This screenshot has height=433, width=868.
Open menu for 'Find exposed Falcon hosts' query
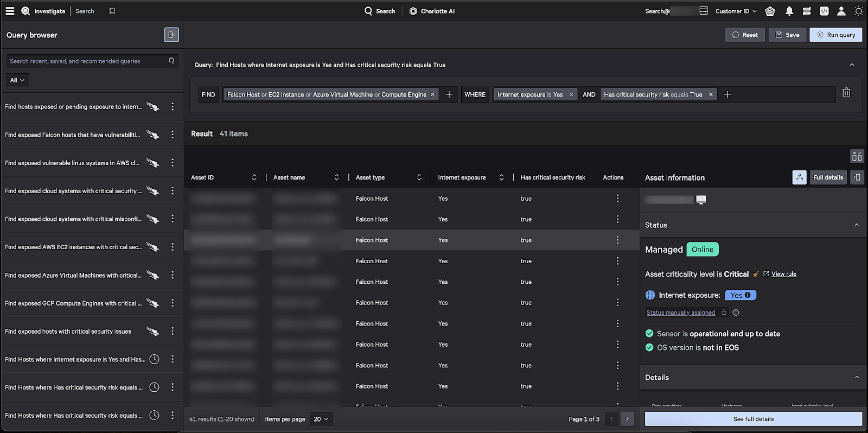click(173, 135)
